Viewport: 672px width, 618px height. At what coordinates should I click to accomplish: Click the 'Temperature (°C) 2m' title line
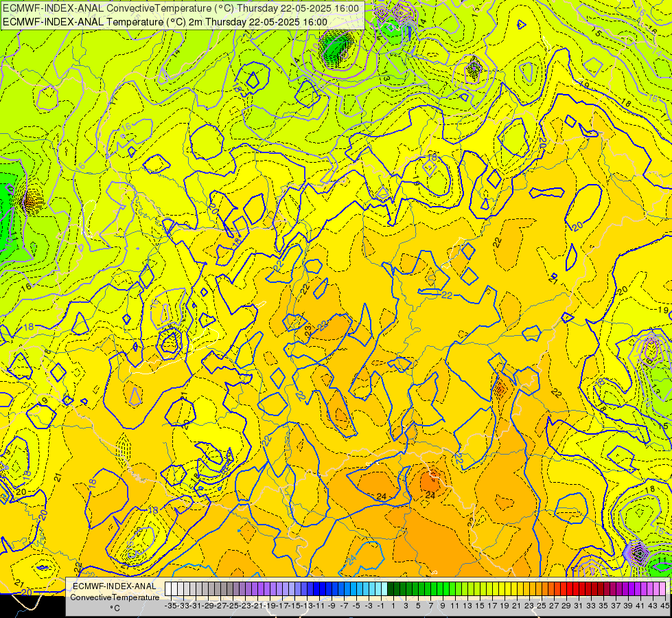[165, 22]
